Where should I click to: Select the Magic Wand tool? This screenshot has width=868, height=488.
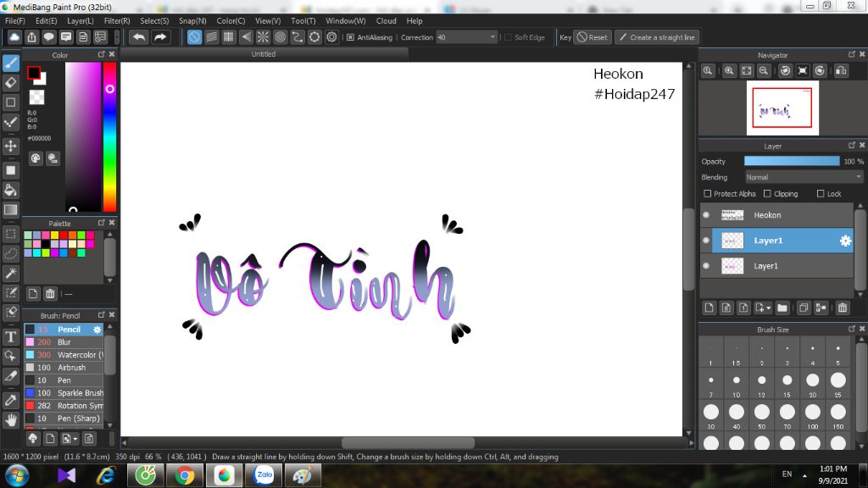pyautogui.click(x=10, y=273)
